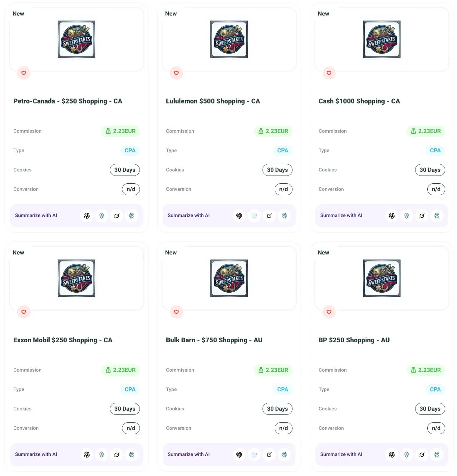The image size is (457, 476).
Task: Click dotted AI icon on Cash $1000 card
Action: (x=407, y=216)
